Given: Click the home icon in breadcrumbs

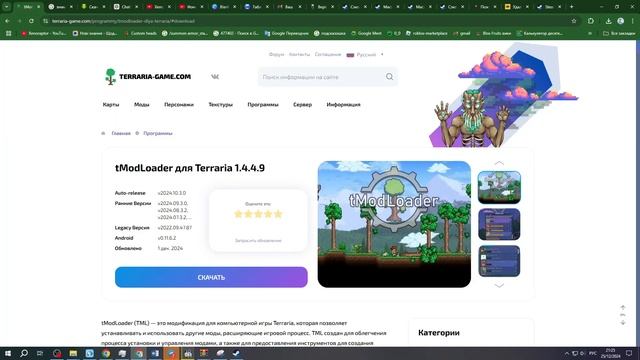Looking at the screenshot, I should click(103, 133).
